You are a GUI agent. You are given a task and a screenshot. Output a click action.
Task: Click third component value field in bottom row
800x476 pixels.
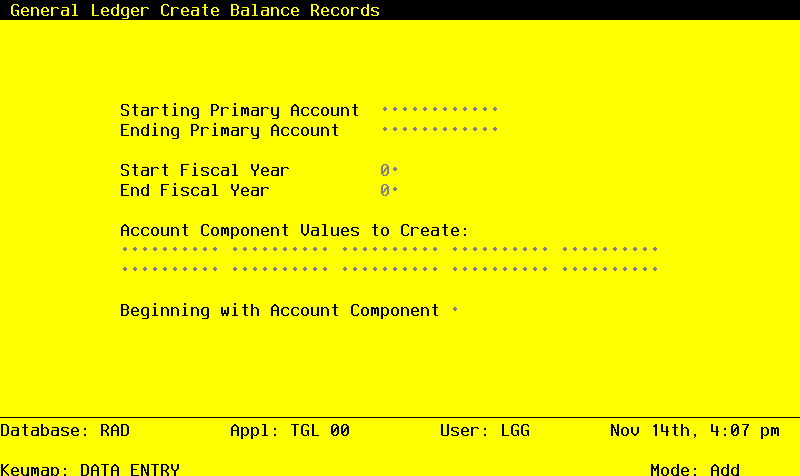coord(390,269)
